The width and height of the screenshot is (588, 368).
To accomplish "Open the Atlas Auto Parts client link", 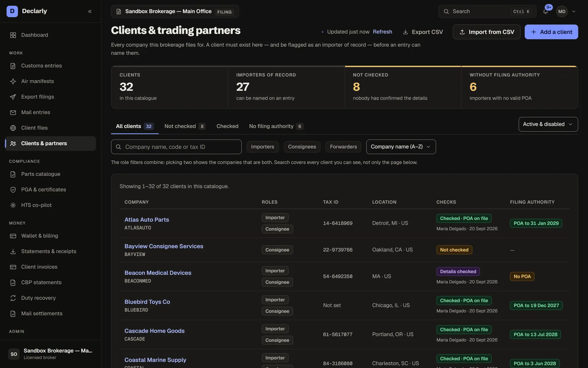I will coord(147,220).
